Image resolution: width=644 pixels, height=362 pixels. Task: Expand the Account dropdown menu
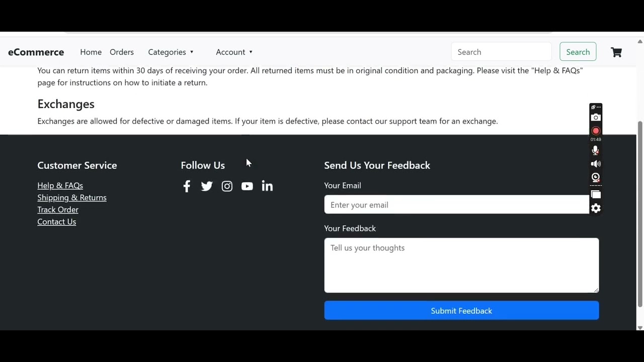pyautogui.click(x=234, y=52)
